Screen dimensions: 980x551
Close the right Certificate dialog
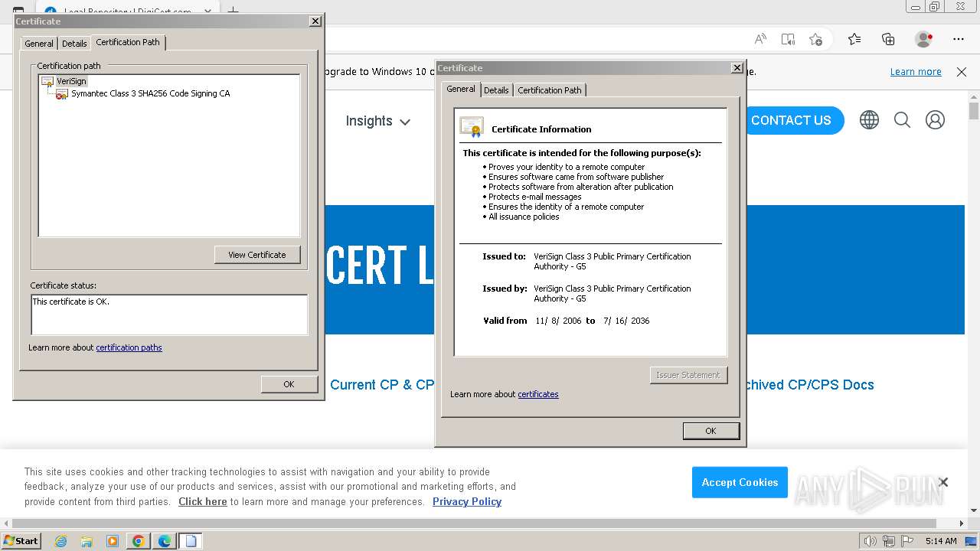pyautogui.click(x=737, y=68)
